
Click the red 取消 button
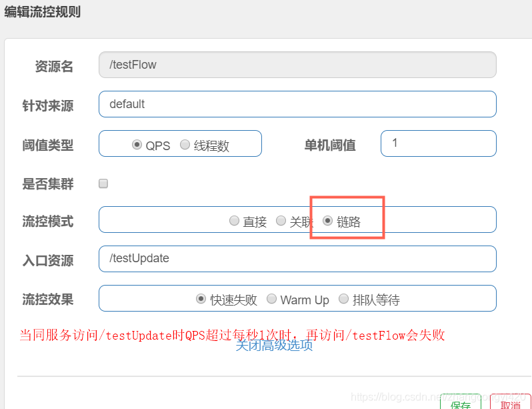(510, 402)
